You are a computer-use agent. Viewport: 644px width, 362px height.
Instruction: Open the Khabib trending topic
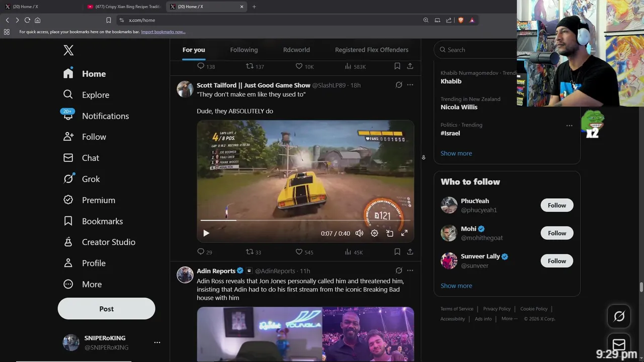coord(451,81)
